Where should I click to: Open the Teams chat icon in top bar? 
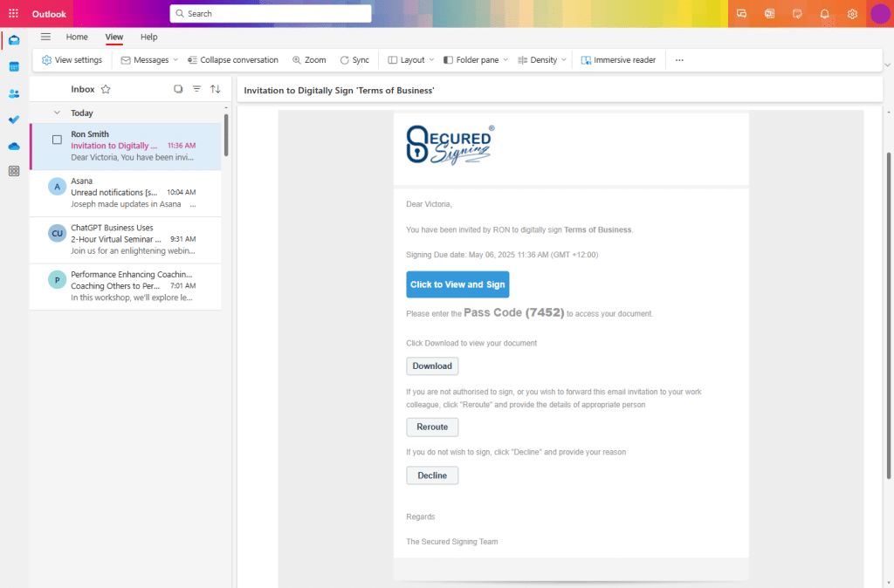[742, 14]
